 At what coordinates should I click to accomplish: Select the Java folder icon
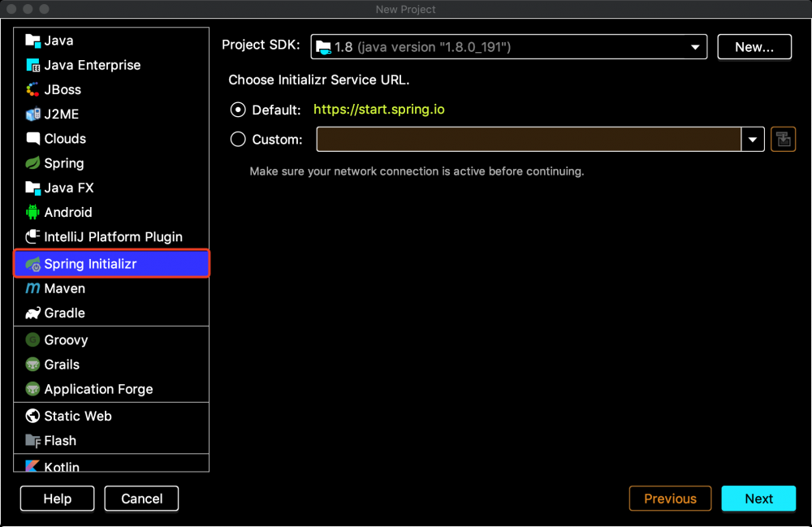pos(32,41)
